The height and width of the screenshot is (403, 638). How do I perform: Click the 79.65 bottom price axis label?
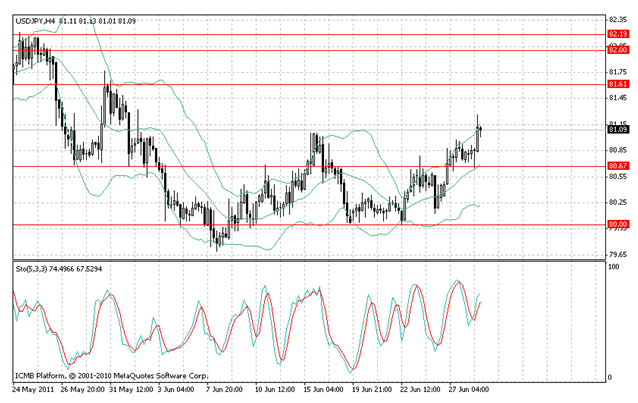point(617,254)
